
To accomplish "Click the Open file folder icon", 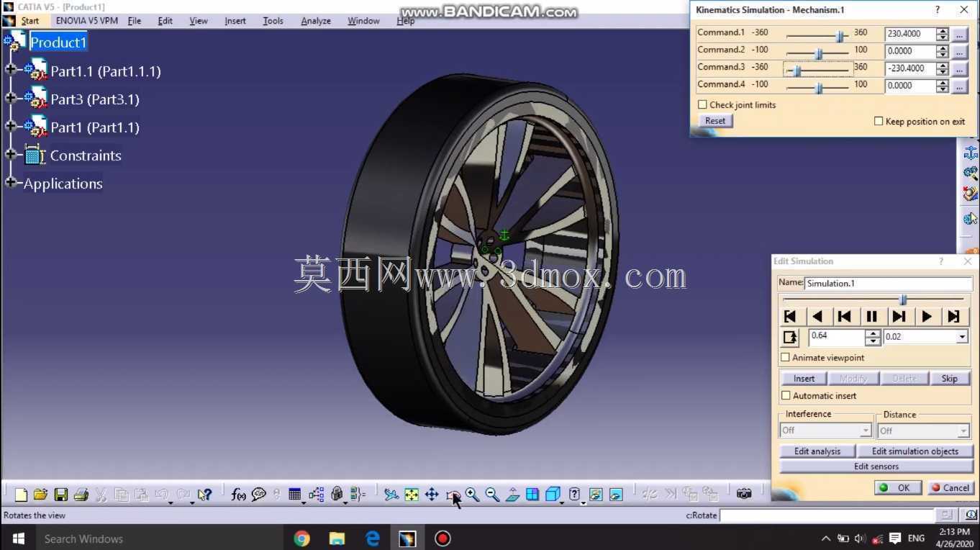I will click(40, 495).
